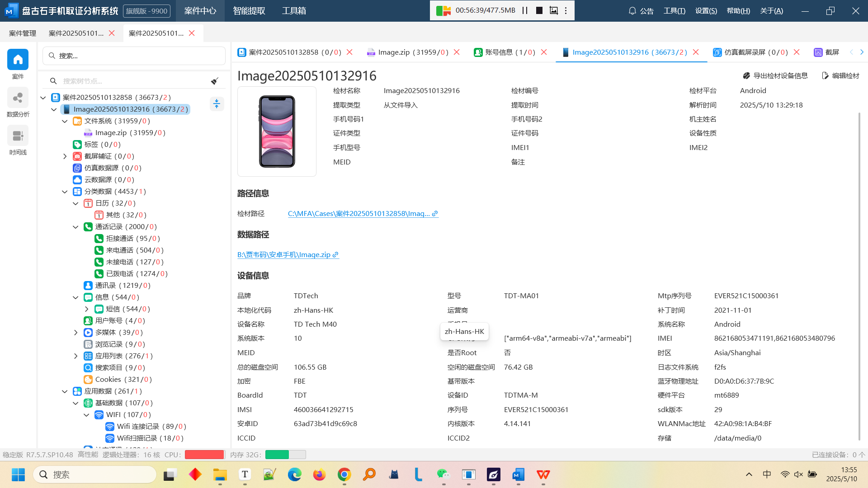Open Firefox from the taskbar
Viewport: 868px width, 488px height.
[319, 474]
